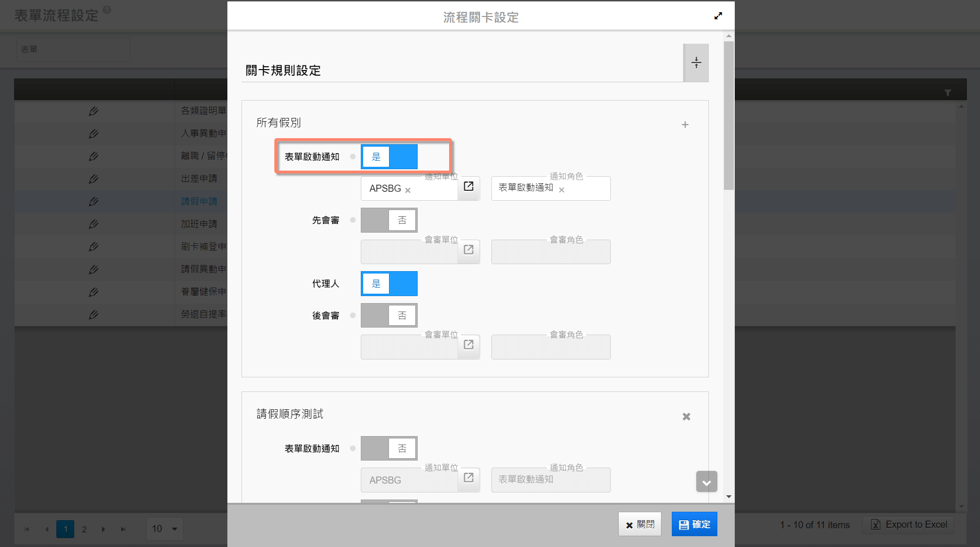Remove the 表單啟動通知 tag from 通知角色
The height and width of the screenshot is (547, 980).
pyautogui.click(x=561, y=190)
